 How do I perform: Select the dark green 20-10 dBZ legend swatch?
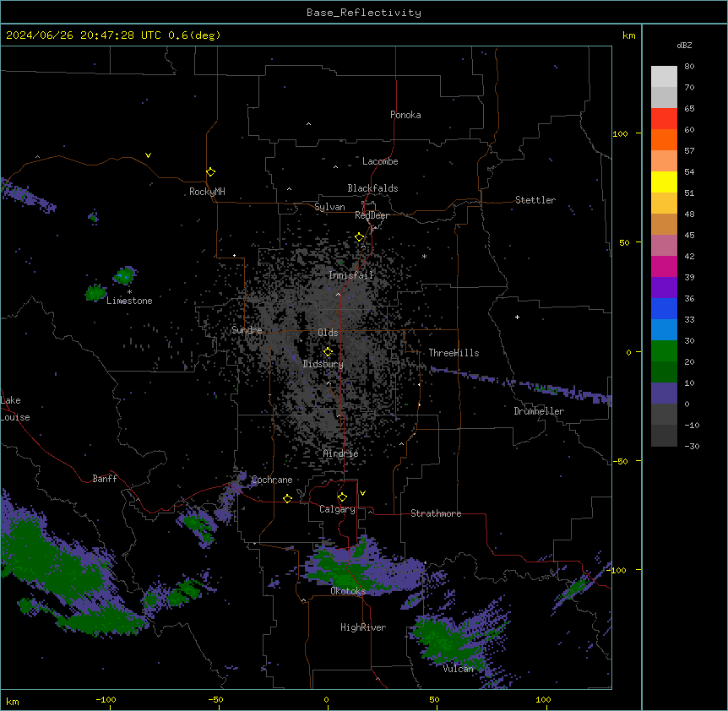[x=664, y=372]
